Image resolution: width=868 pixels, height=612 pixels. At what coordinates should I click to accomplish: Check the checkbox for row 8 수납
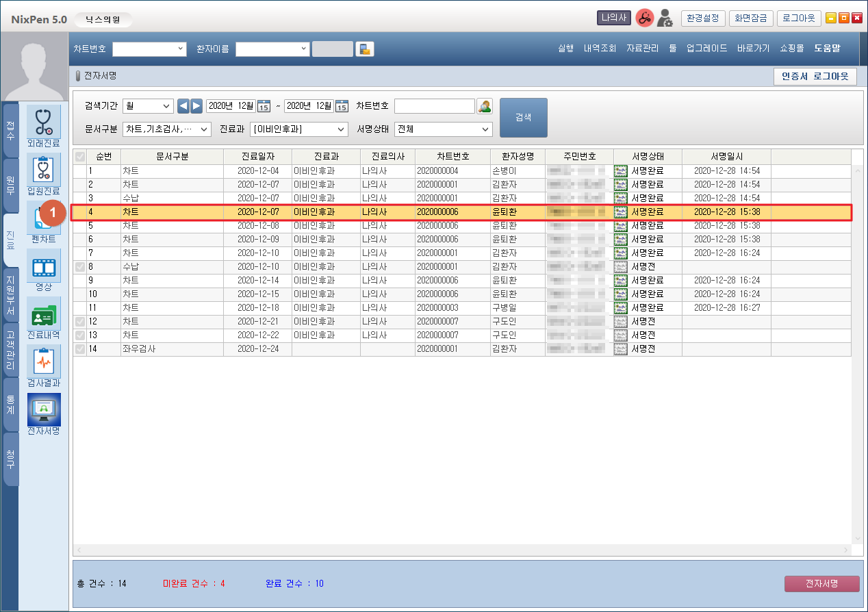(80, 266)
